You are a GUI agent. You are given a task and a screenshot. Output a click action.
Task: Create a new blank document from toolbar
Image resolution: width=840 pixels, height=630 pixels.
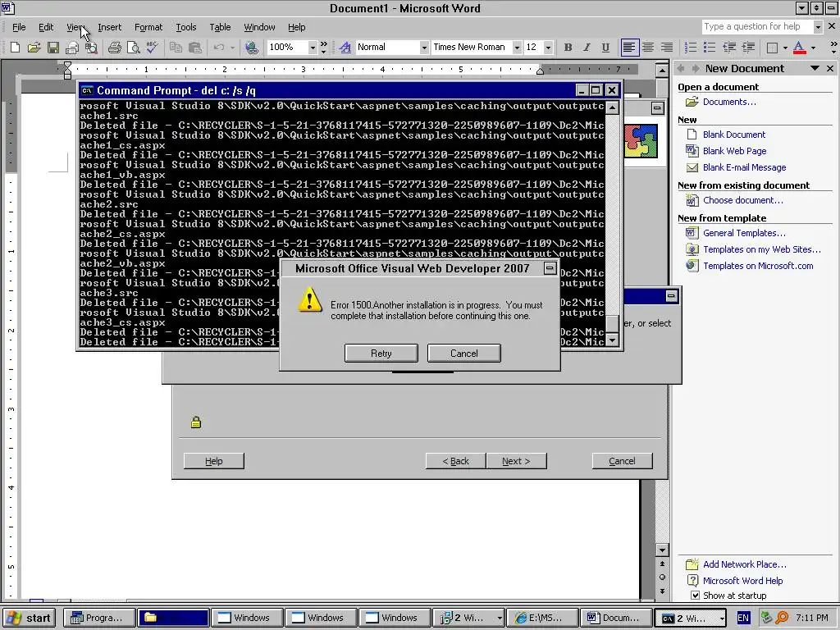15,48
